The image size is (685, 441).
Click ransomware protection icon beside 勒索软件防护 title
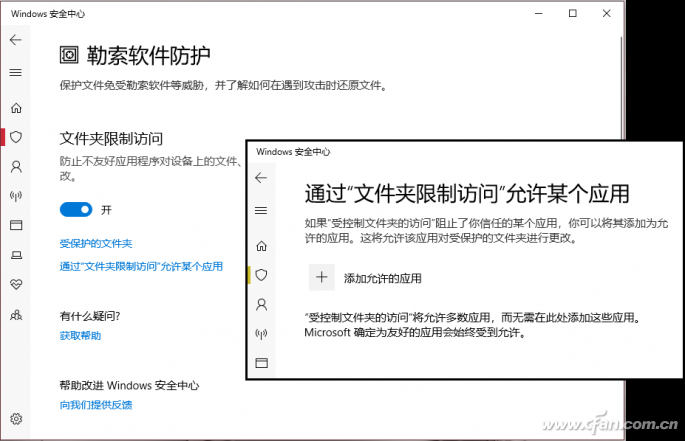pos(69,55)
